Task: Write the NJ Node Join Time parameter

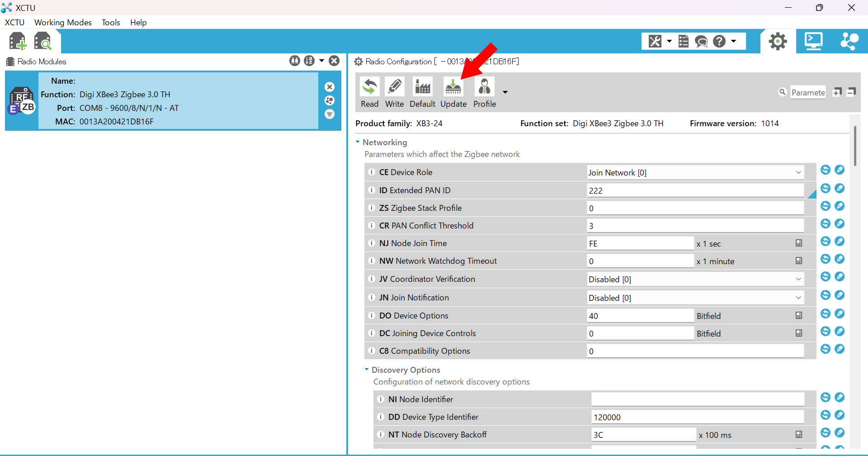Action: point(840,241)
